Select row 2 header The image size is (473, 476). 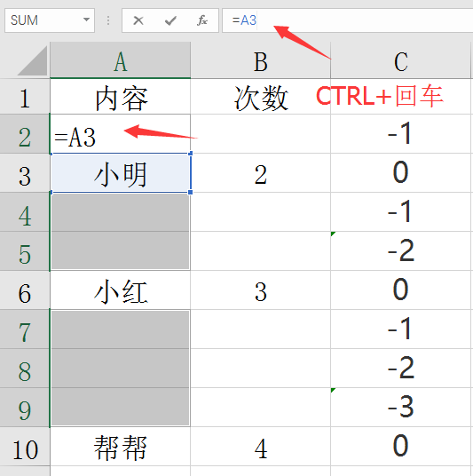coord(25,134)
